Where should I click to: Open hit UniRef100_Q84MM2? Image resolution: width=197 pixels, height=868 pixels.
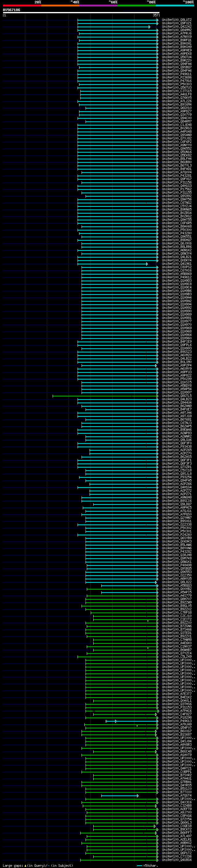click(x=177, y=30)
